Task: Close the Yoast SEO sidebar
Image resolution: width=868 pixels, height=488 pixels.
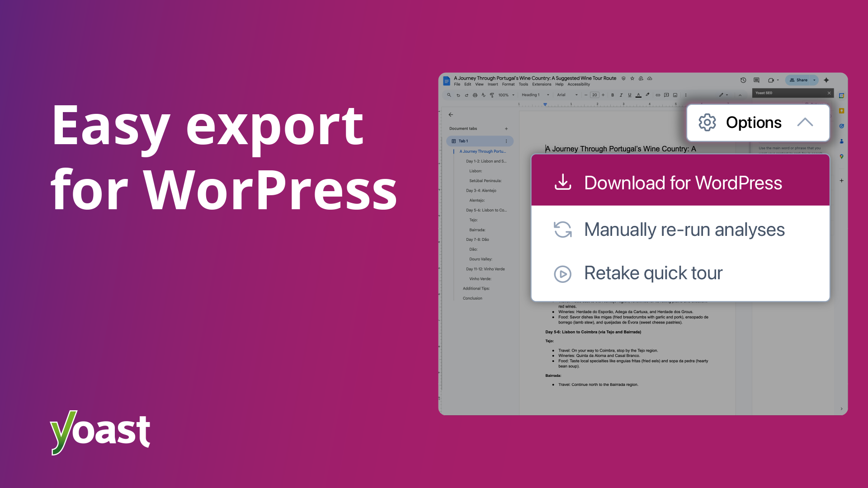Action: click(829, 93)
